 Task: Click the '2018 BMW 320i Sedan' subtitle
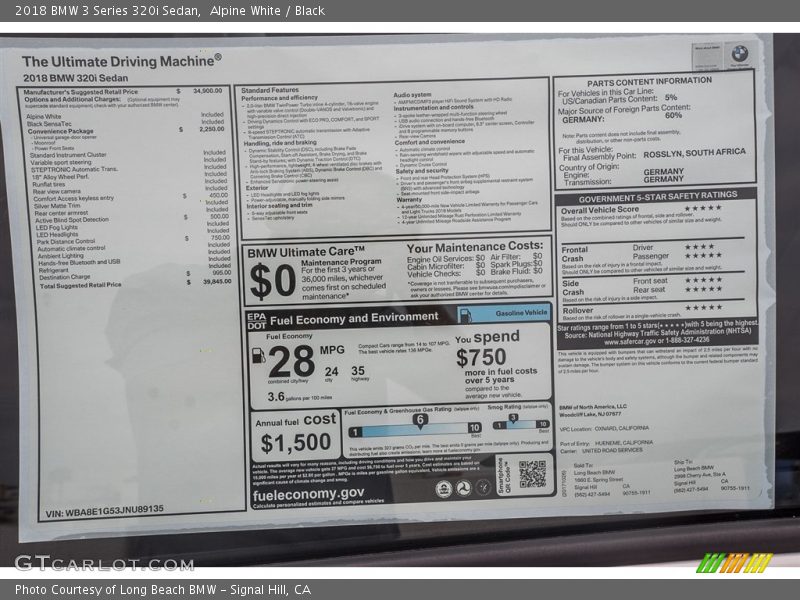[x=76, y=78]
